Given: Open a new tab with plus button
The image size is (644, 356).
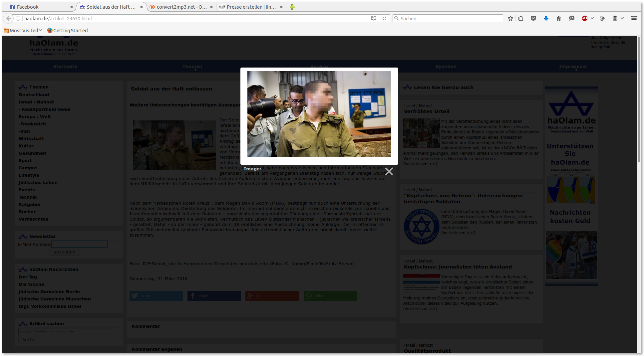Looking at the screenshot, I should (x=292, y=7).
